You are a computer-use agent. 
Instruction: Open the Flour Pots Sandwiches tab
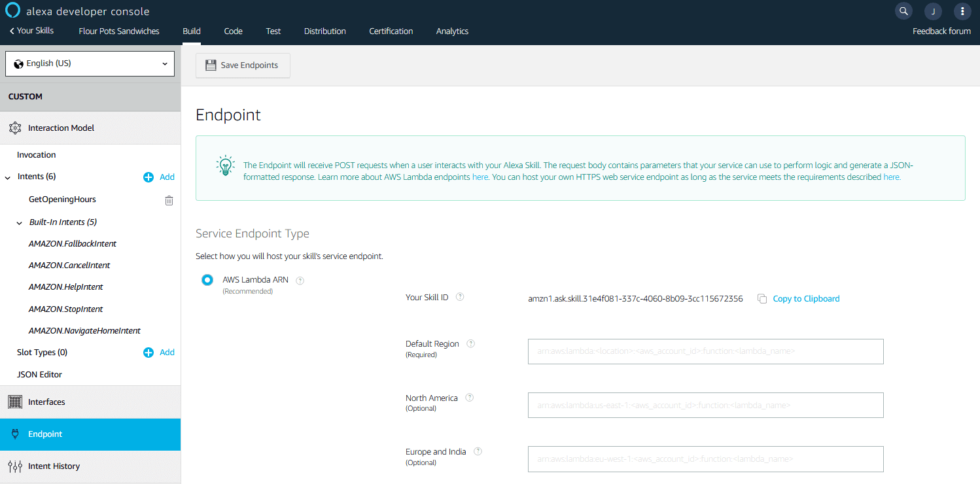(119, 31)
